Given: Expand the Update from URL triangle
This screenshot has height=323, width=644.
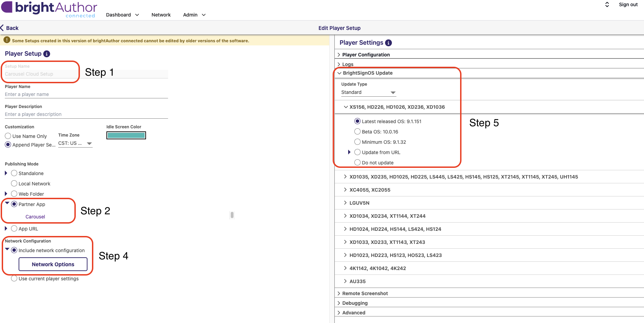Looking at the screenshot, I should (349, 152).
